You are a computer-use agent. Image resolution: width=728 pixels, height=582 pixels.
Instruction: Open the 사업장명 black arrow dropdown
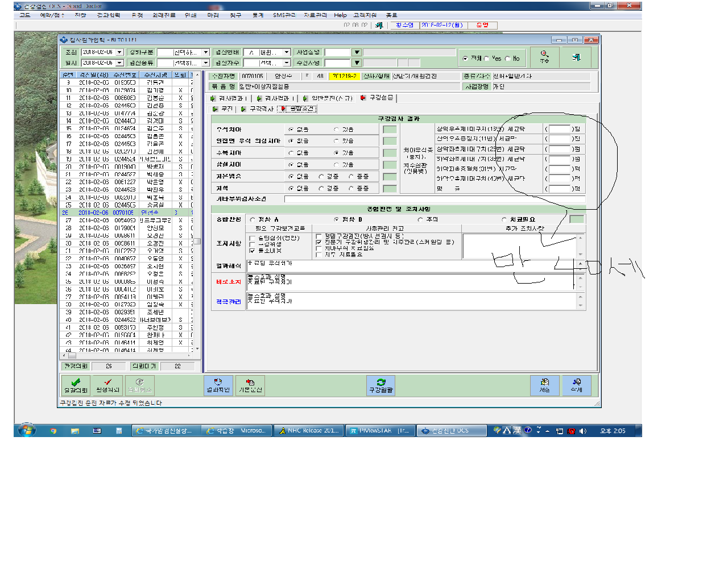pos(357,52)
